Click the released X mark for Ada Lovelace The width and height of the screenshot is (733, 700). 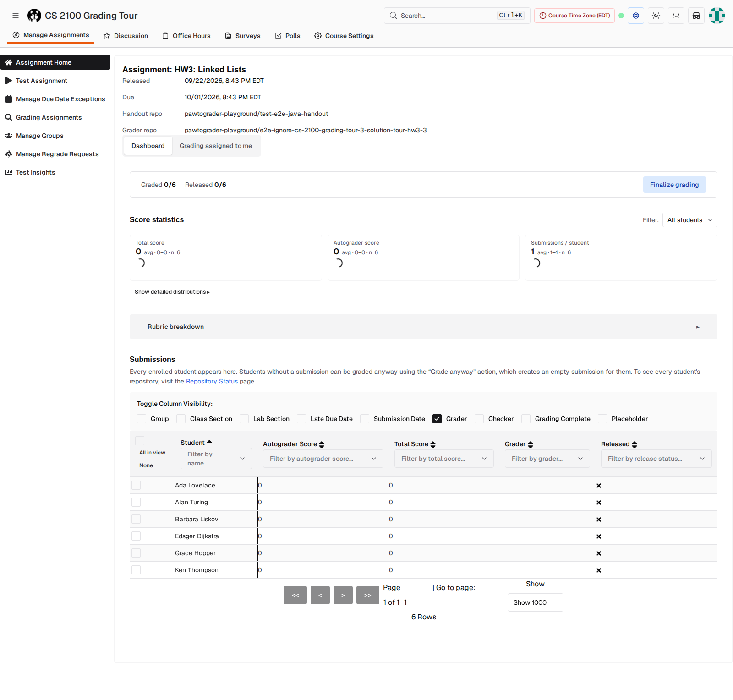(x=598, y=486)
